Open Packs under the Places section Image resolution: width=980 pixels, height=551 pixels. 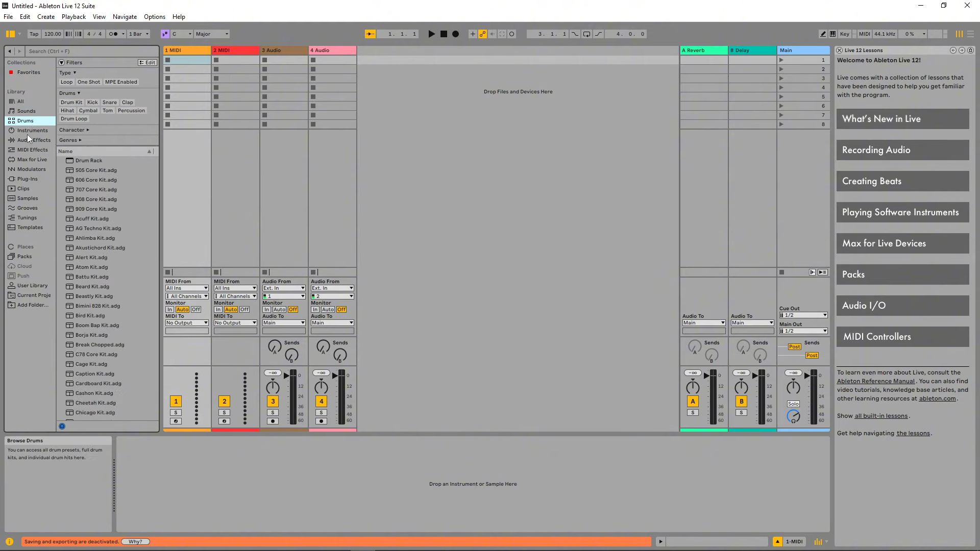23,256
